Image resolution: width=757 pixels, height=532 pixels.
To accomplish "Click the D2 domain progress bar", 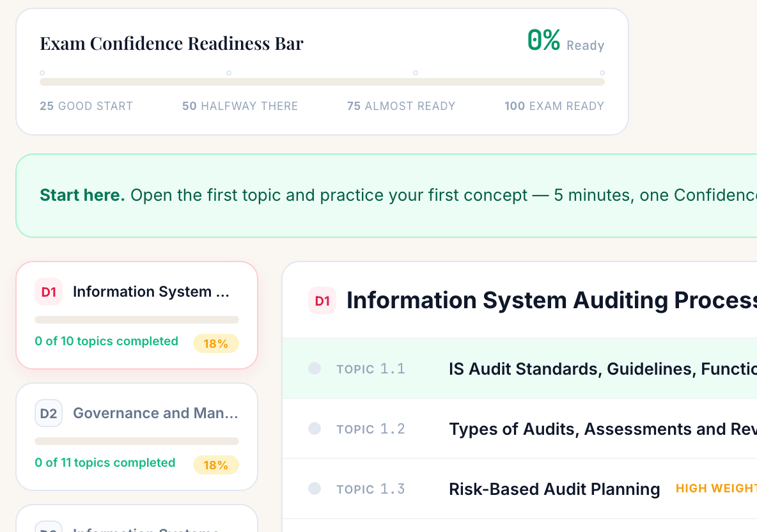I will (x=137, y=441).
